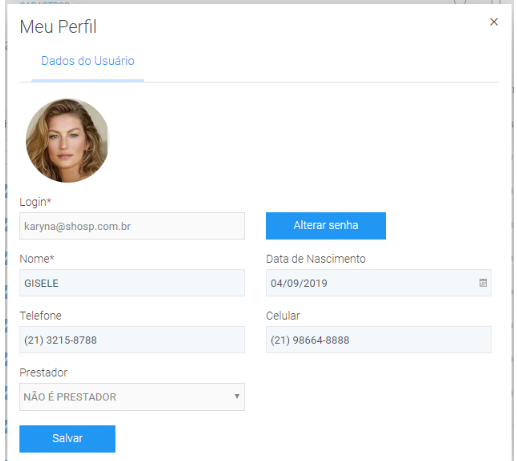This screenshot has width=517, height=461.
Task: Click the Telefone field with (21) 3215-8788
Action: click(132, 340)
